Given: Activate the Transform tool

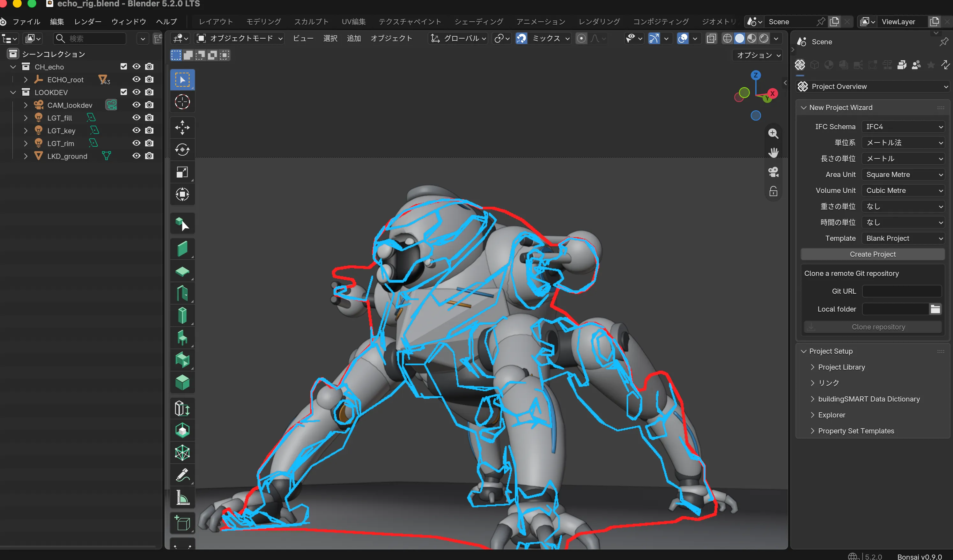Looking at the screenshot, I should coord(182,194).
